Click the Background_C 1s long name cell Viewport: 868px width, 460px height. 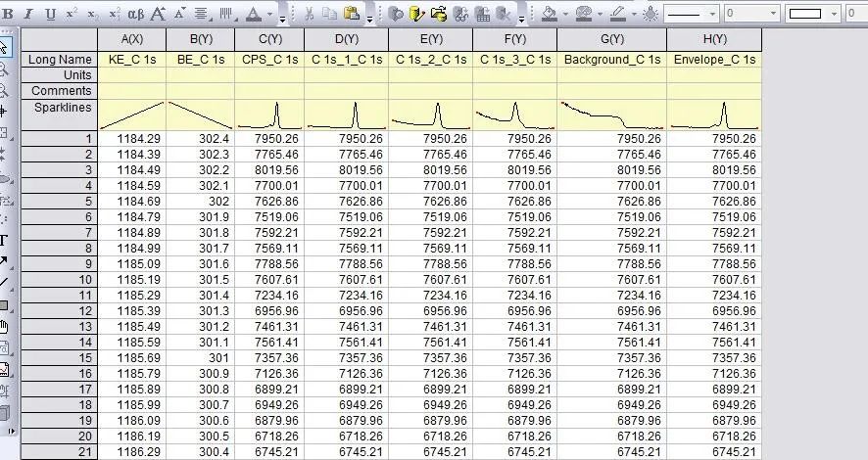611,60
